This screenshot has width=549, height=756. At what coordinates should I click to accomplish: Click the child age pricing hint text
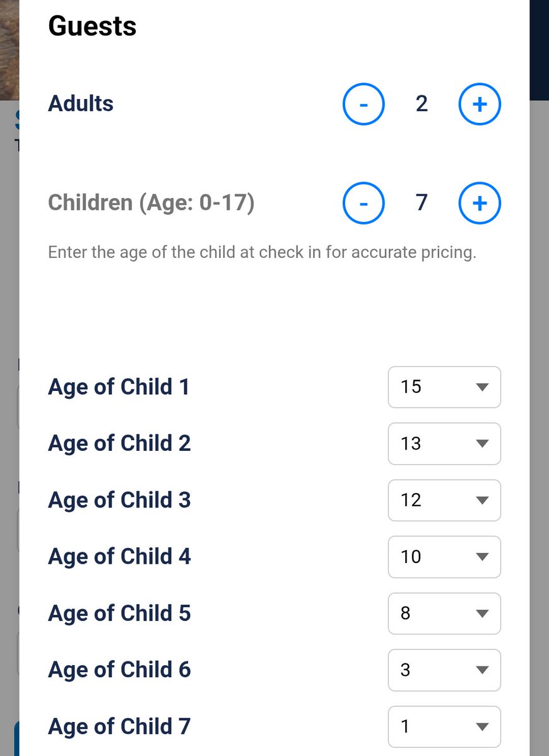click(262, 253)
